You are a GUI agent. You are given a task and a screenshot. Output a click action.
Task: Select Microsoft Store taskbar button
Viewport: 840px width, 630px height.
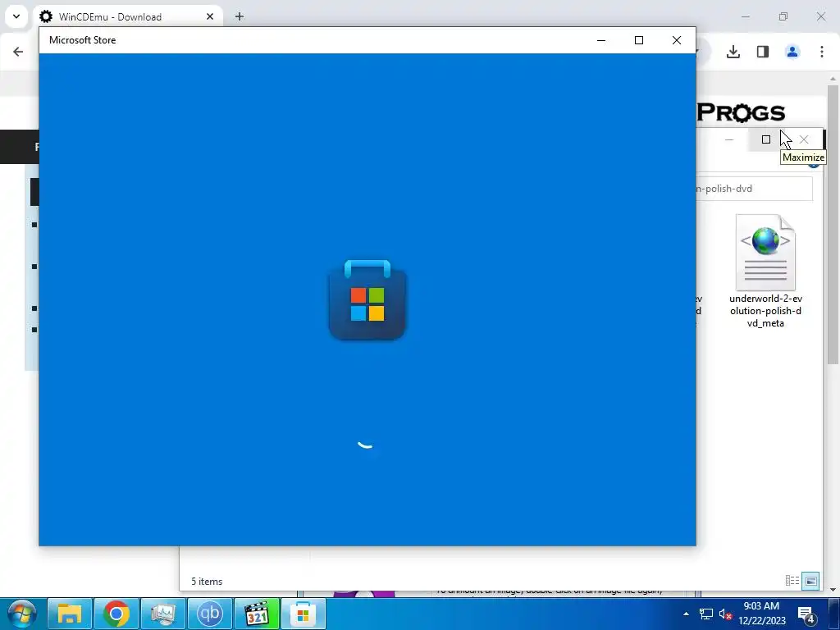pos(304,614)
